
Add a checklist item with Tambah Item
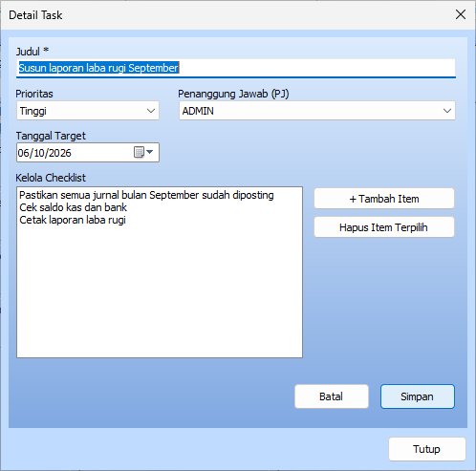tap(384, 199)
